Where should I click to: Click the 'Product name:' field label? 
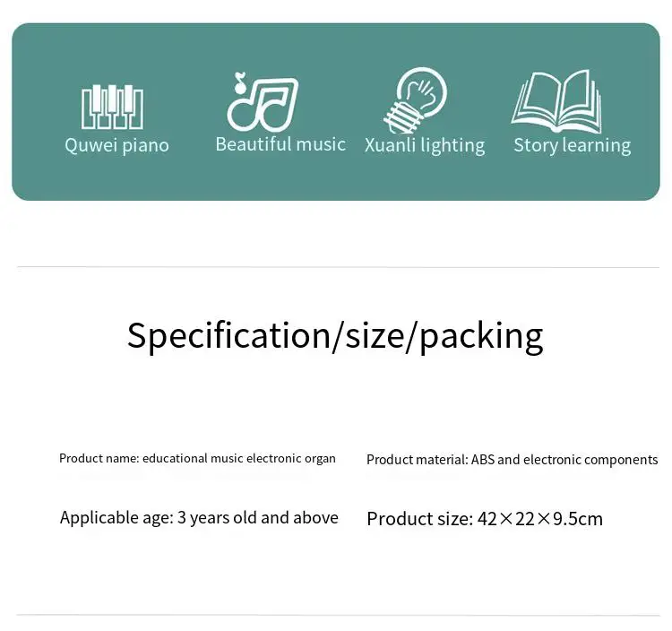99,458
